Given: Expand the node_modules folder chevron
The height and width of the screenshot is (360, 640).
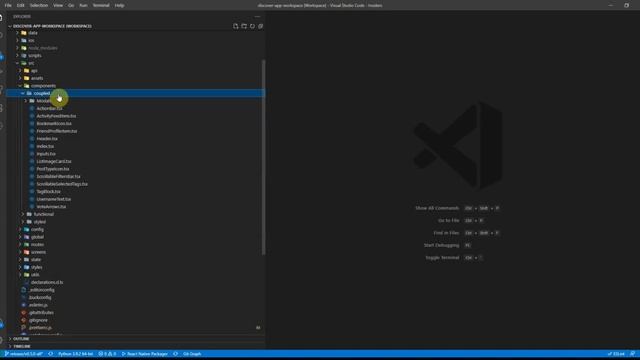Looking at the screenshot, I should 18,48.
